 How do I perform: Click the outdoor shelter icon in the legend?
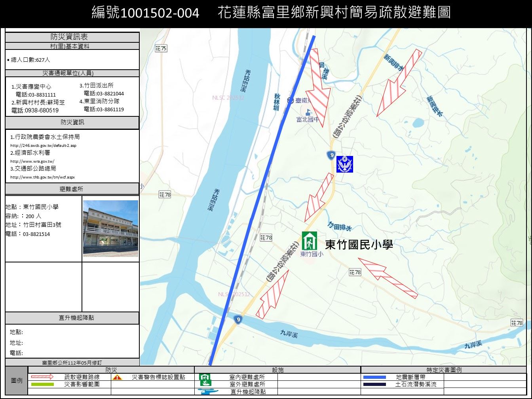205,384
